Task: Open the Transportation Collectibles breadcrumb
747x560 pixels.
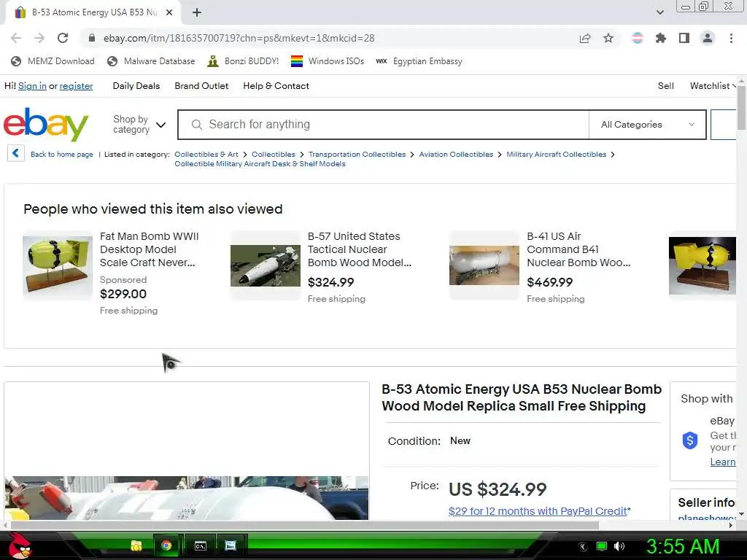Action: [357, 155]
